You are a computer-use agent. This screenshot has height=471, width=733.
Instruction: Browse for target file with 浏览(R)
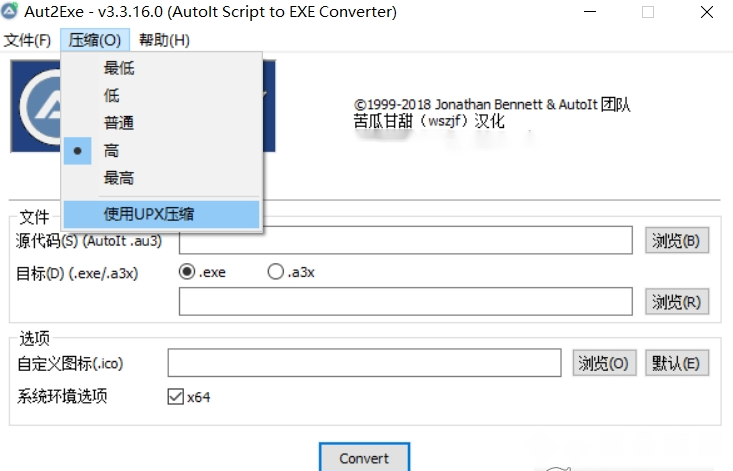pyautogui.click(x=677, y=302)
